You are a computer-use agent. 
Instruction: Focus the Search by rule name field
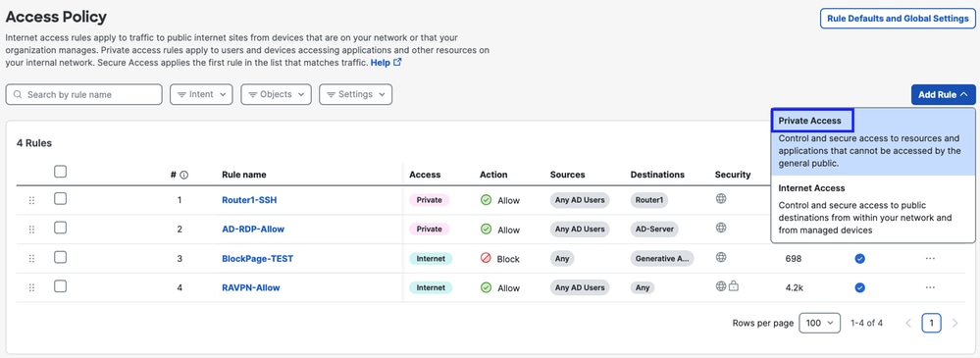[x=83, y=94]
